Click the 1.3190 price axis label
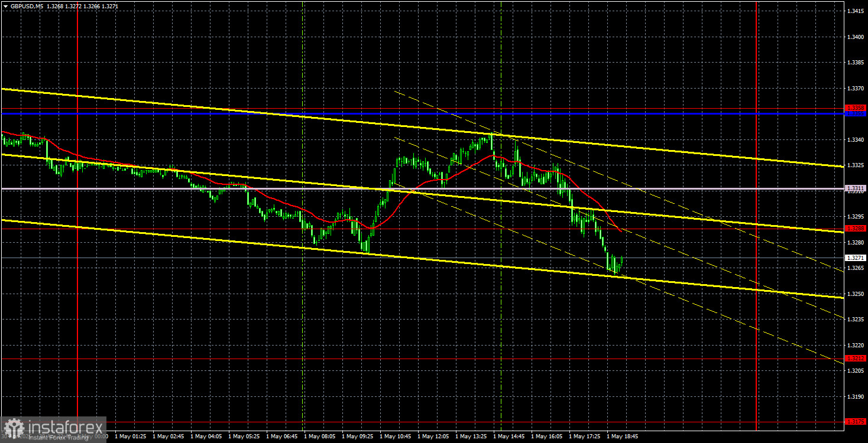 pos(856,396)
